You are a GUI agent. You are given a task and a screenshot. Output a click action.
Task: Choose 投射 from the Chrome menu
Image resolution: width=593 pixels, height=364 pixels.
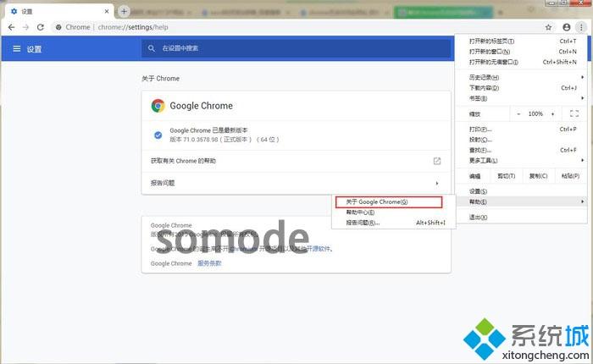tap(522, 140)
